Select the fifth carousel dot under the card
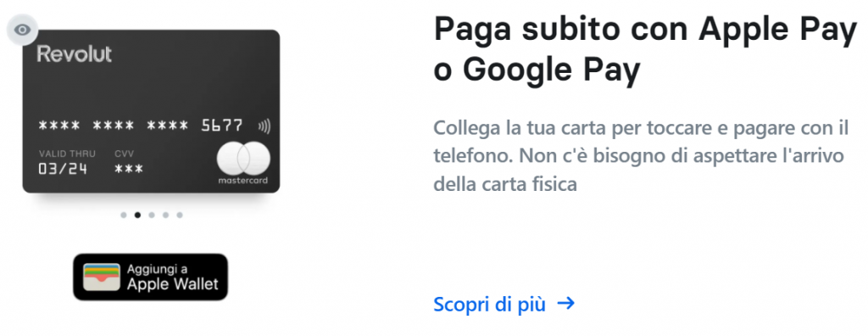Screen dimensions: 868x336 click(x=180, y=216)
